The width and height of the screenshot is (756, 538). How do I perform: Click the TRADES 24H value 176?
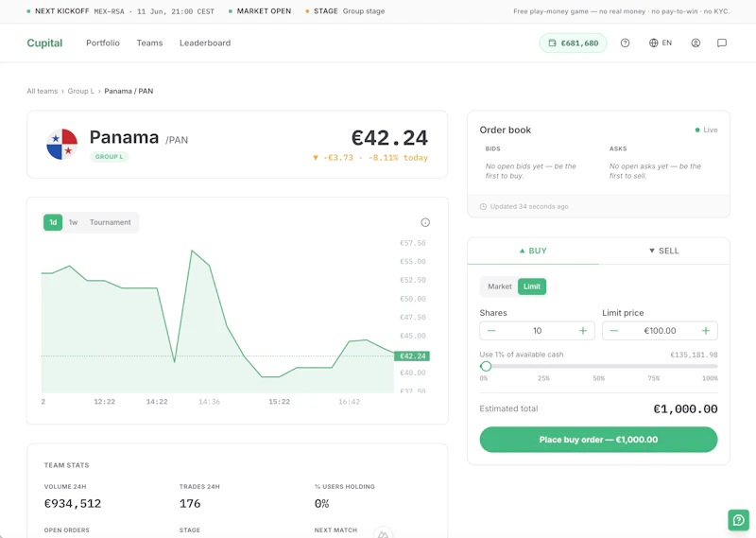(190, 504)
